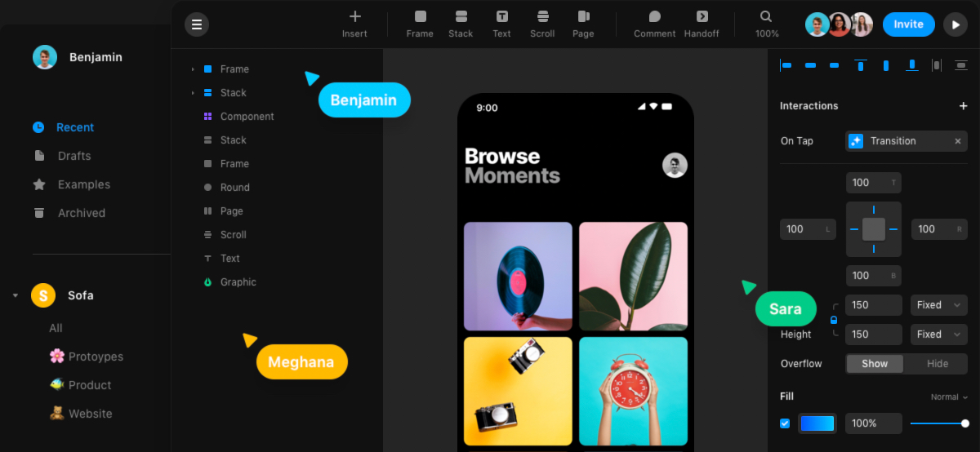Toggle the Fill checkbox
Screen dimensions: 980x452
pos(785,423)
